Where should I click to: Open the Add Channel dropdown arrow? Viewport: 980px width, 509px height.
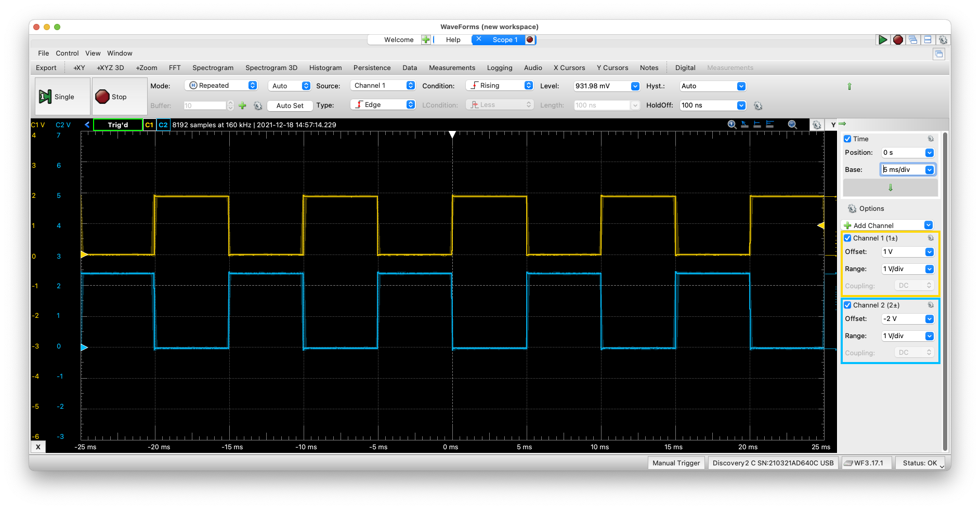coord(929,225)
